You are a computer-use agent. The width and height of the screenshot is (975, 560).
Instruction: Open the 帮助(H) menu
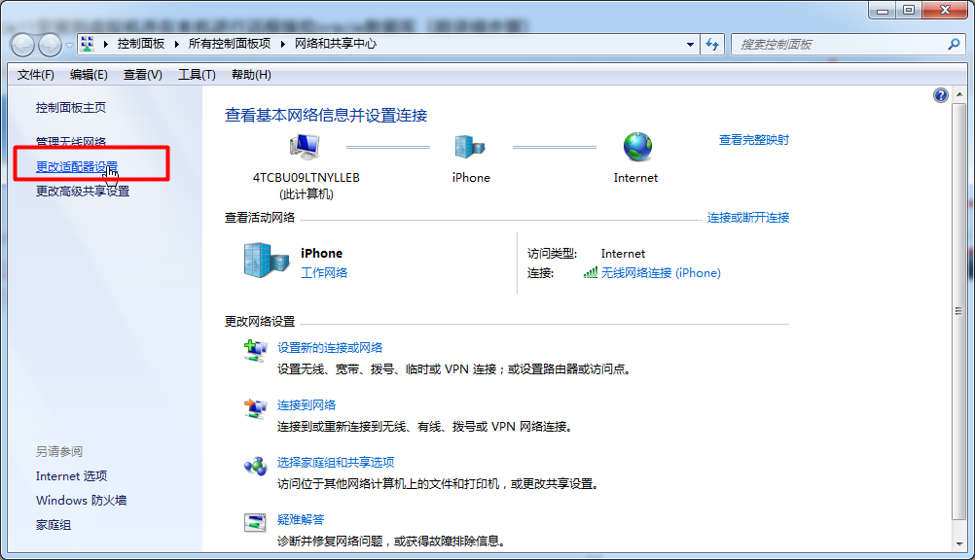click(251, 75)
